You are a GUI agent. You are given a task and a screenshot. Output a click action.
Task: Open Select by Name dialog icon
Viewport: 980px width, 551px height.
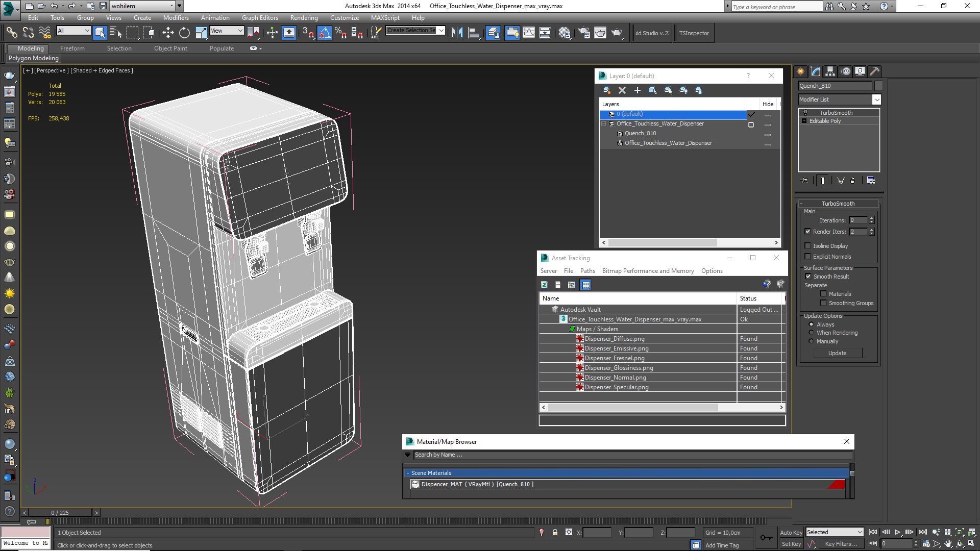(116, 33)
